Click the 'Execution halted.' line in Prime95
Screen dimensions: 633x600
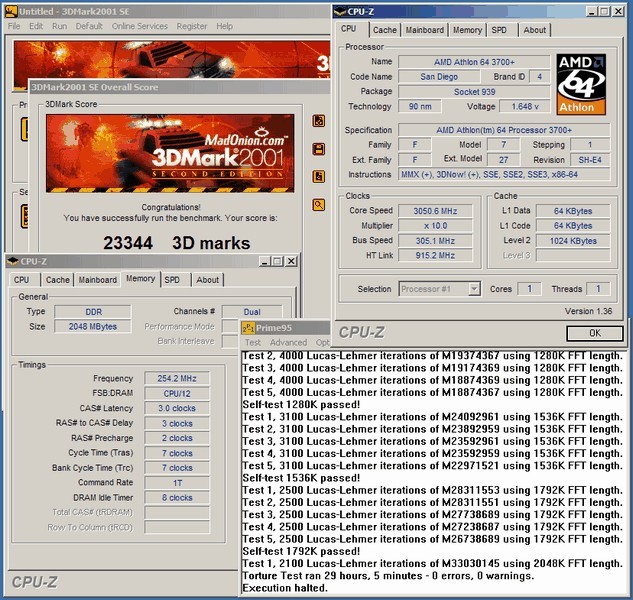pyautogui.click(x=285, y=588)
